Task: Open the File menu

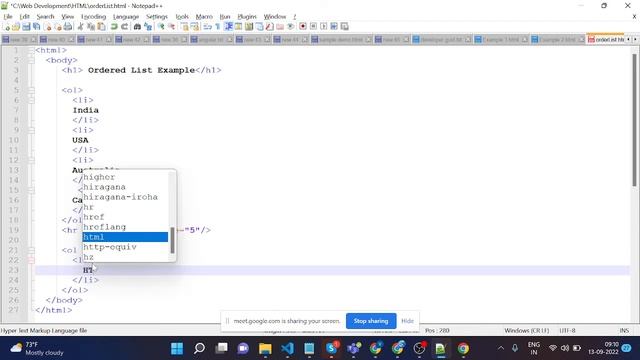Action: pos(8,17)
